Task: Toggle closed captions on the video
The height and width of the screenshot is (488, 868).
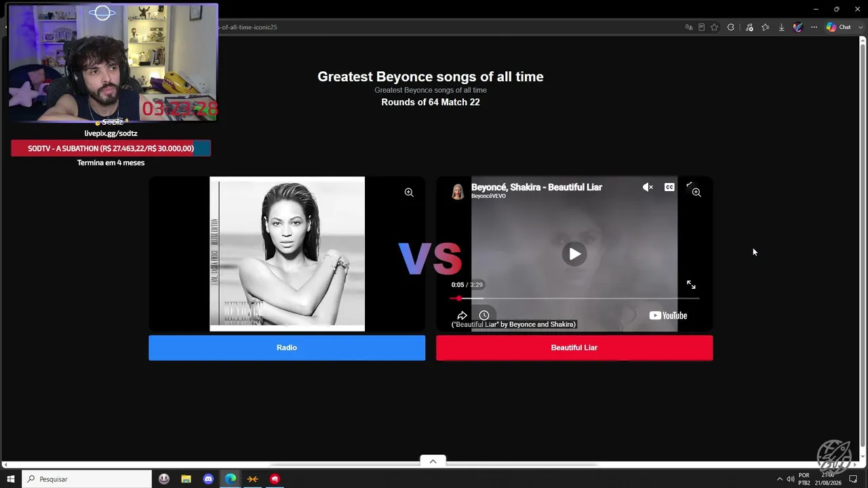Action: coord(669,187)
